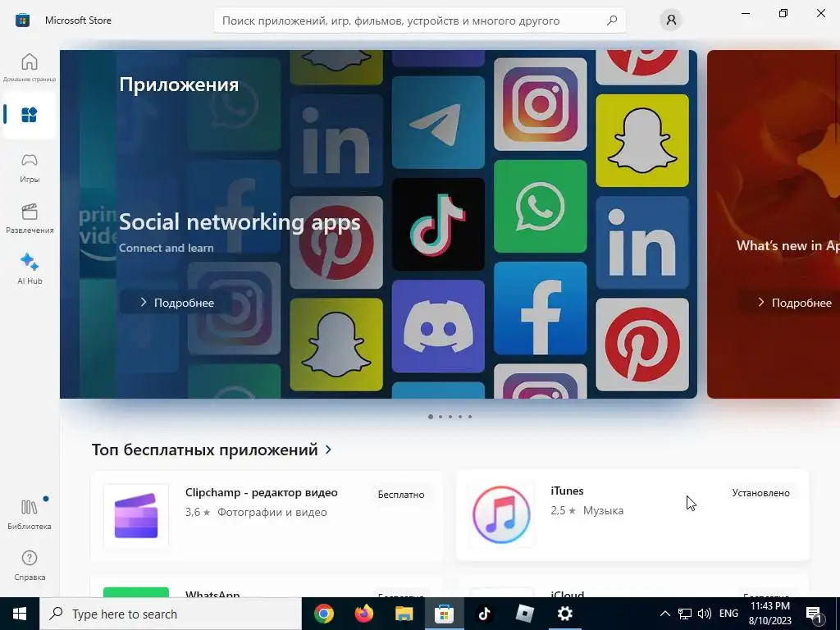Screen dimensions: 840x630
Task: Click the Microsoft Store logo in title bar
Action: click(x=22, y=21)
